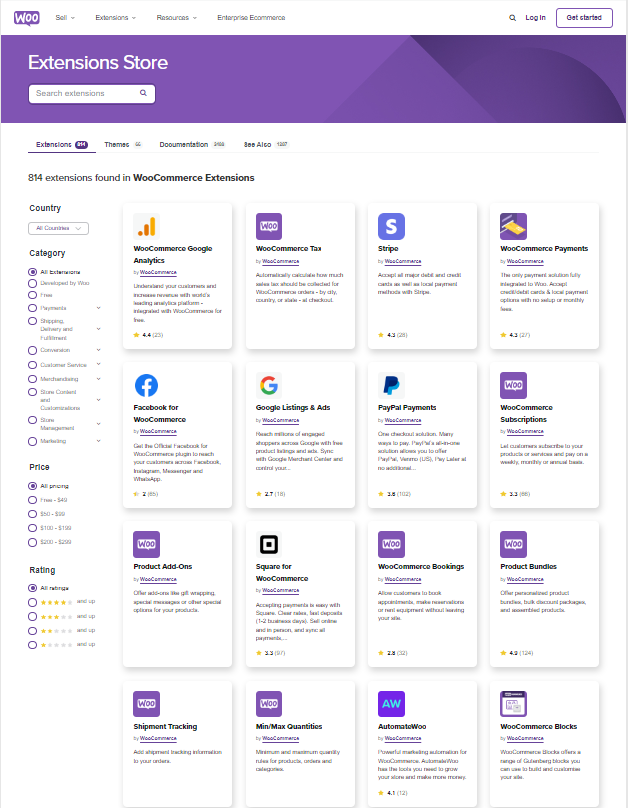
Task: Click the magnifier inside Search extensions box
Action: tap(143, 93)
